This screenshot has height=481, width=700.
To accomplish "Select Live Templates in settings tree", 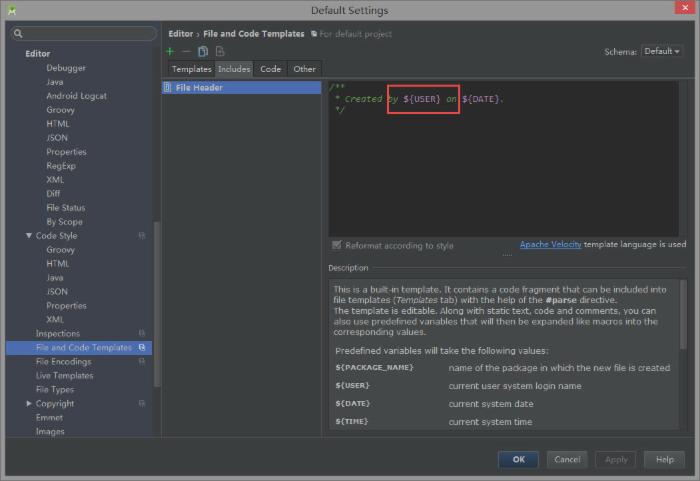I will coord(64,376).
